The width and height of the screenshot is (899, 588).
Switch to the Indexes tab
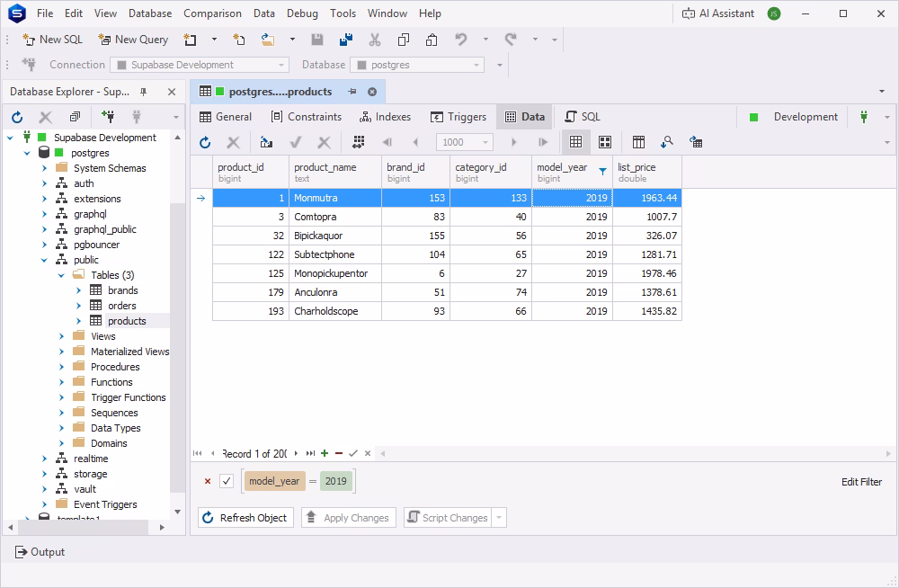click(x=386, y=117)
